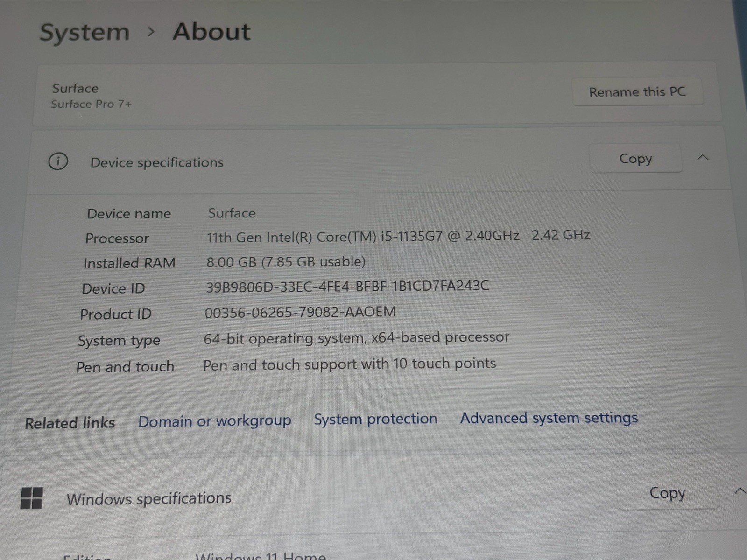Collapse the Device specifications section chevron
Viewport: 747px width, 560px height.
click(x=703, y=158)
